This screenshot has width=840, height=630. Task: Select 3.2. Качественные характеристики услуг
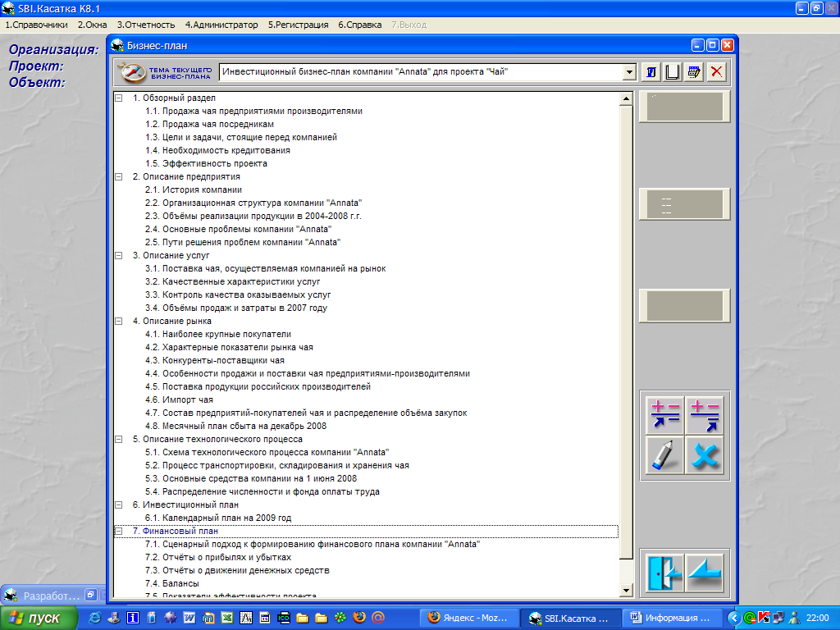pyautogui.click(x=232, y=282)
